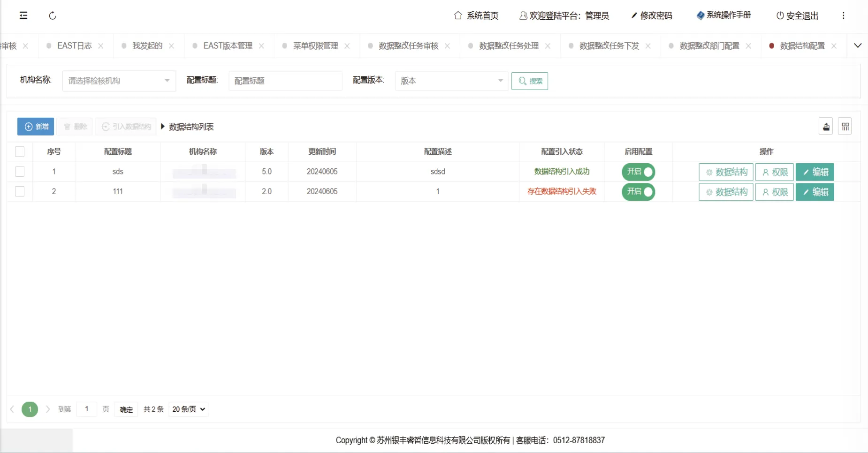868x453 pixels.
Task: Switch to 数据整改任务审核 tab
Action: point(408,46)
